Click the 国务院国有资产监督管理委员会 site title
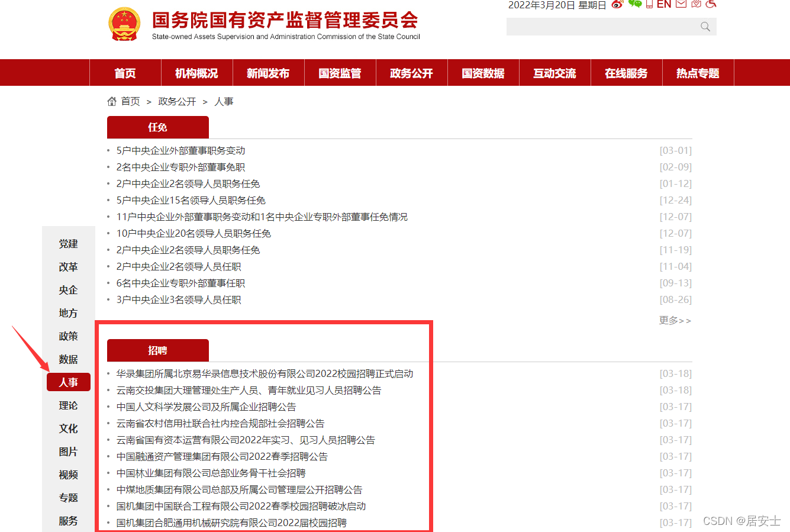This screenshot has width=790, height=532. pos(285,20)
